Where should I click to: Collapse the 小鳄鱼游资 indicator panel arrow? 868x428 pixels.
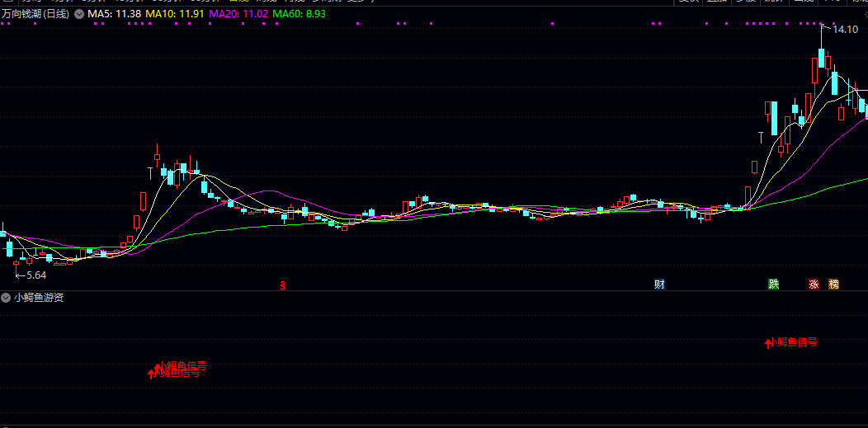pyautogui.click(x=7, y=298)
